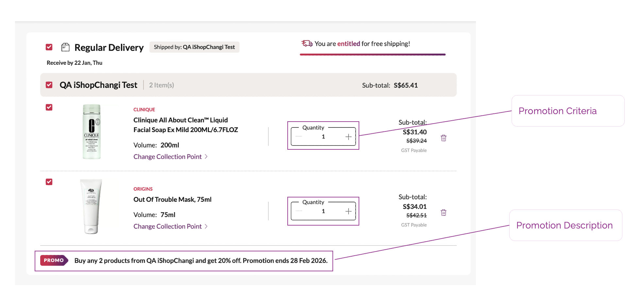
Task: Click the ORIGINS brand link
Action: tap(143, 189)
